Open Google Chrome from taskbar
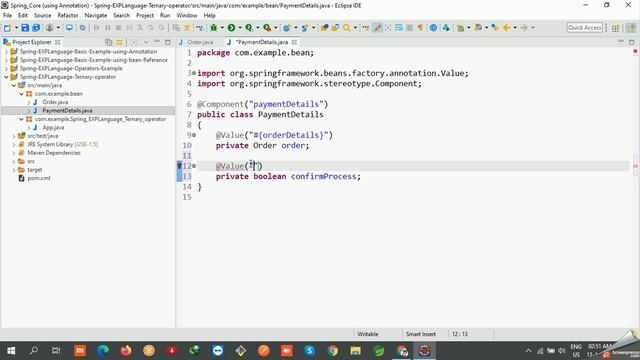640x360 pixels. tap(332, 351)
